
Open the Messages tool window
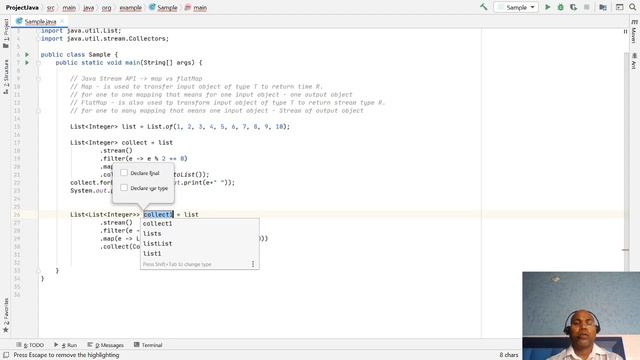pyautogui.click(x=106, y=345)
